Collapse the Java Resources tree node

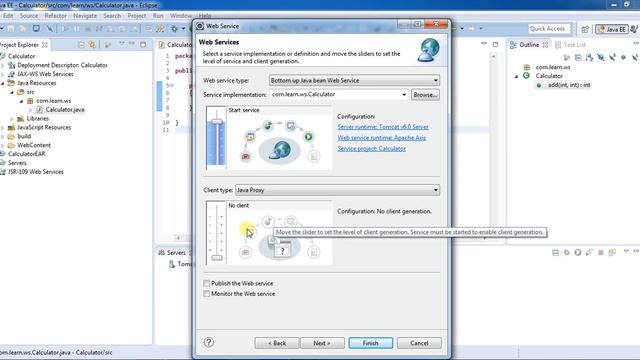point(3,83)
